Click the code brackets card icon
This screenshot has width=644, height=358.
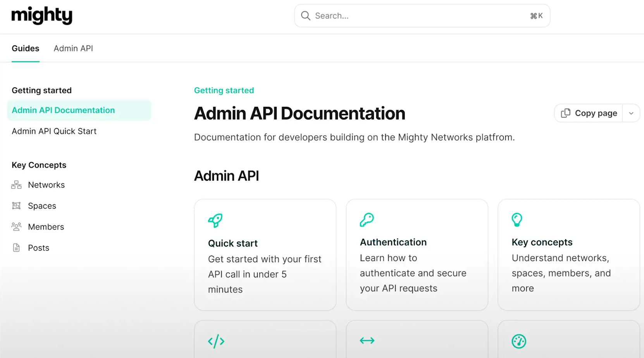(x=216, y=341)
